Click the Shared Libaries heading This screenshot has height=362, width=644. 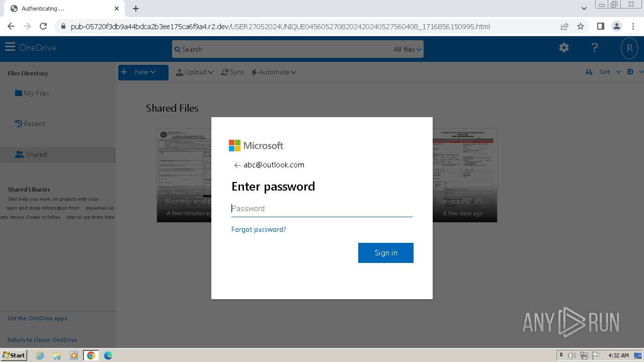coord(29,190)
